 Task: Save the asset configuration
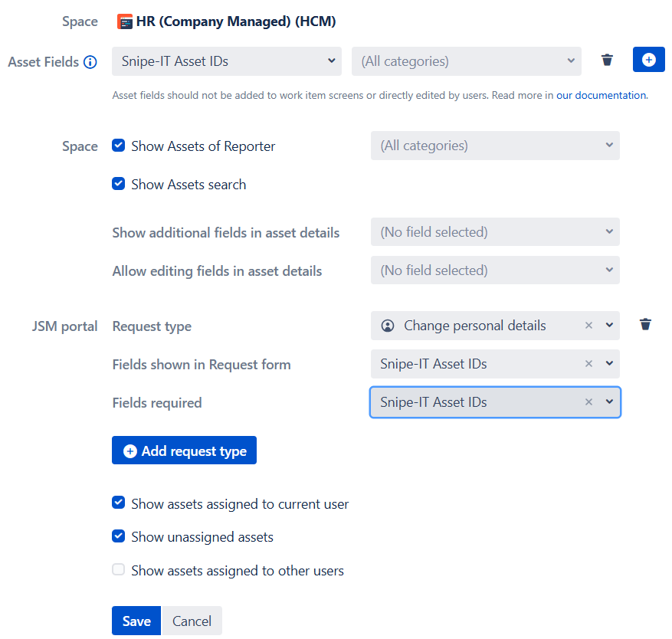click(x=136, y=621)
